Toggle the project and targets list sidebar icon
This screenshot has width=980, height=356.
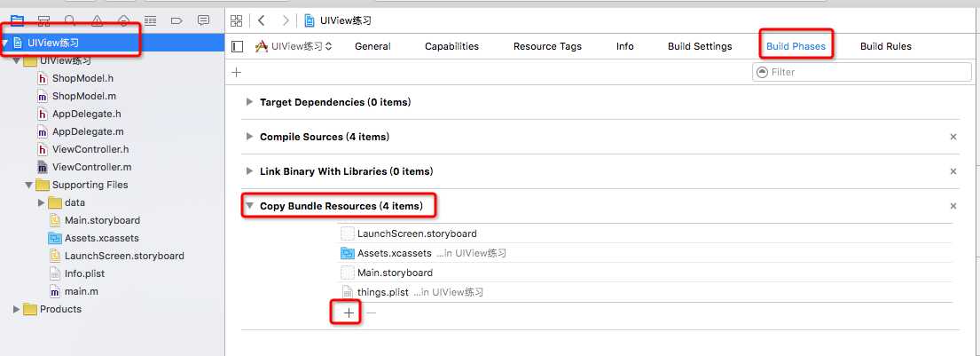237,46
